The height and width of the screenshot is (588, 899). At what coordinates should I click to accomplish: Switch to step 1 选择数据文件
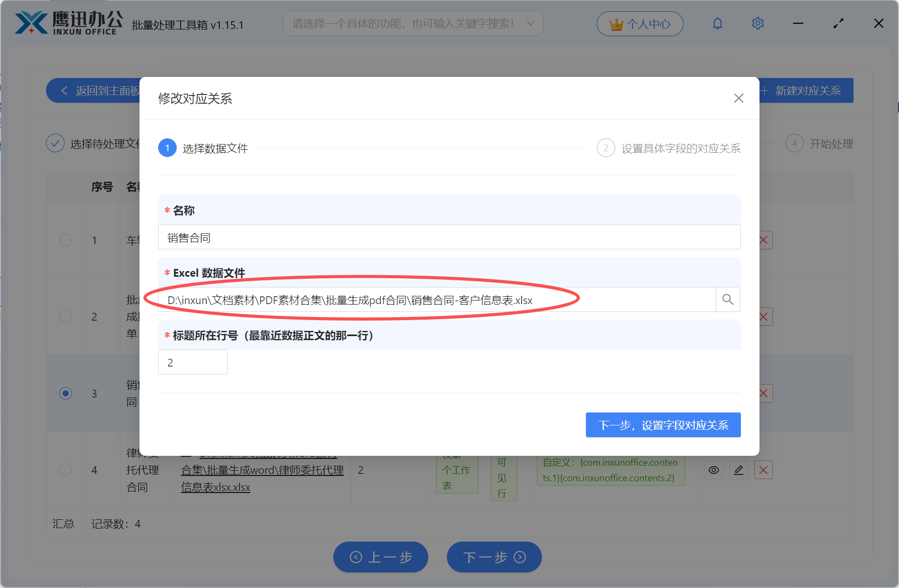click(x=167, y=148)
